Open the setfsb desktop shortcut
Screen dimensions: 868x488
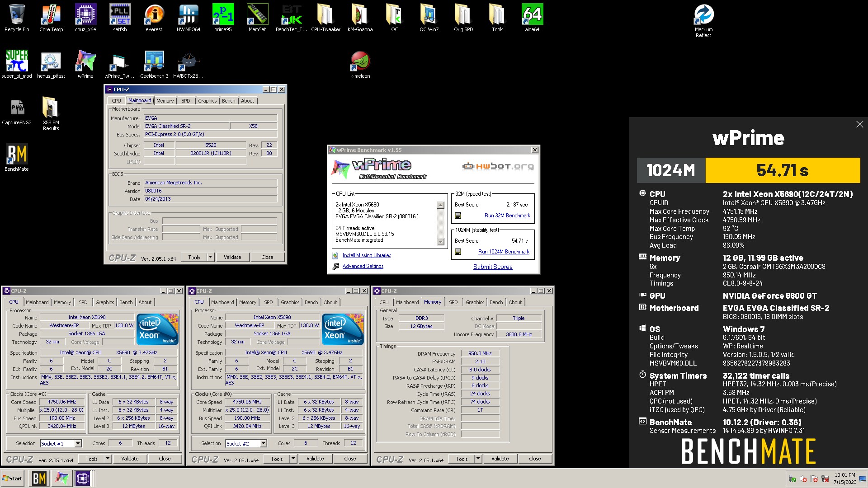(x=120, y=18)
